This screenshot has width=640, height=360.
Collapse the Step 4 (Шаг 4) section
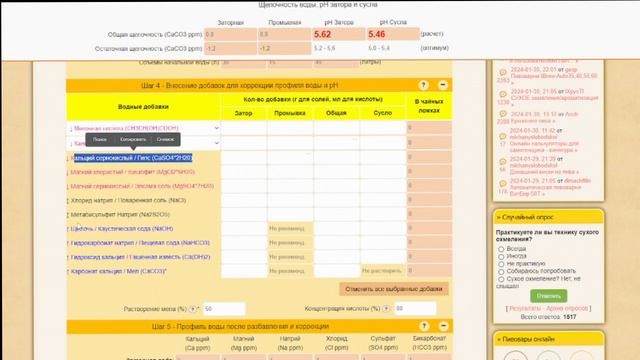pos(442,85)
